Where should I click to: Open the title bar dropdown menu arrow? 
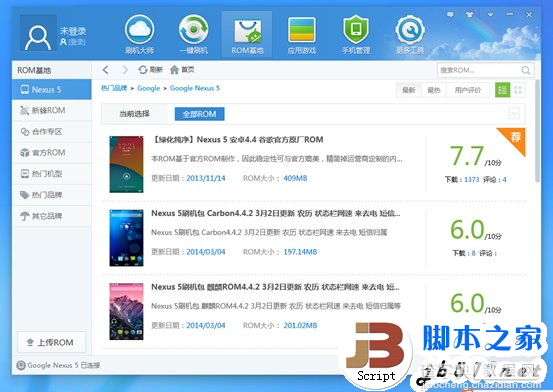coord(490,14)
